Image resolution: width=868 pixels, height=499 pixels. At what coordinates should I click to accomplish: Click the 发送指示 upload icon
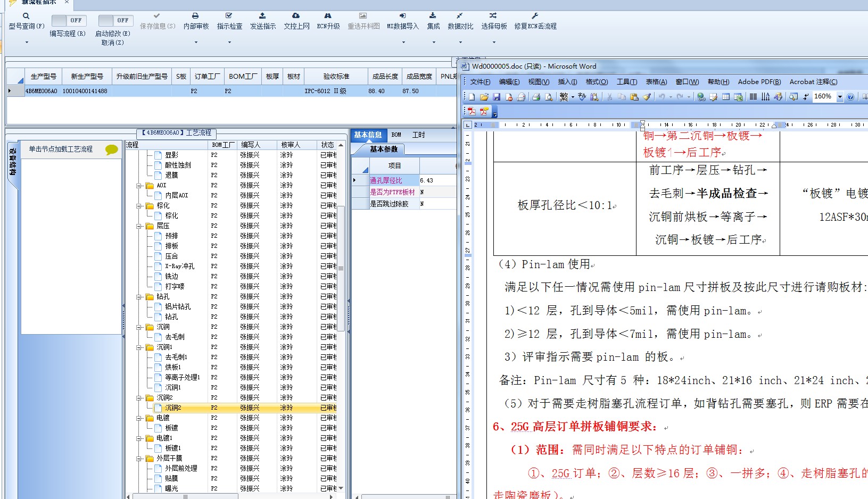tap(262, 16)
